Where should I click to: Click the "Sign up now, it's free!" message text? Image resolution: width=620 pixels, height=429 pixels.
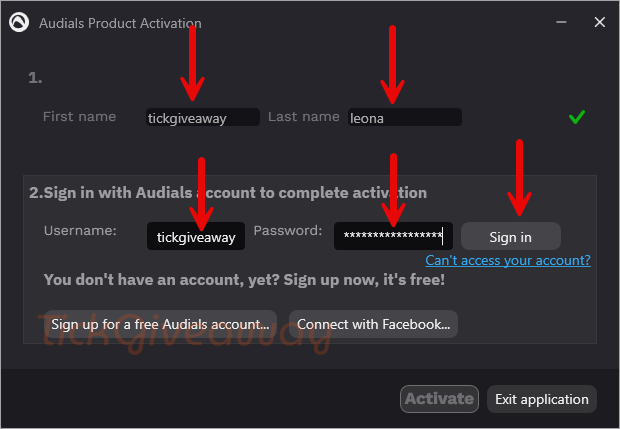(x=364, y=280)
